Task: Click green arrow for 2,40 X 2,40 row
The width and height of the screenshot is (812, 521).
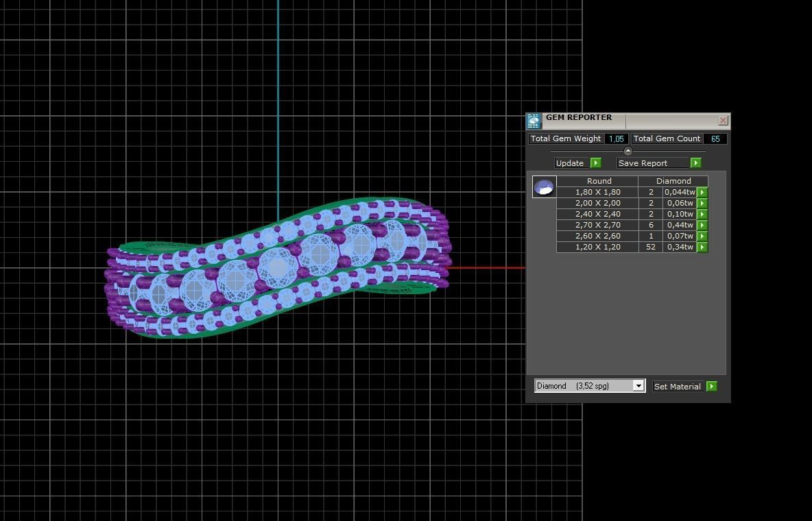Action: coord(702,214)
